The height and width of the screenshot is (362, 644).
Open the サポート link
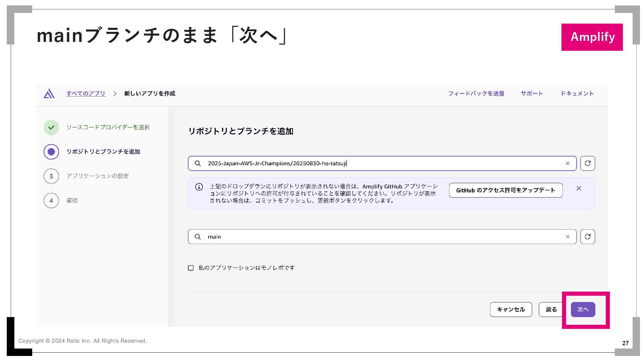coord(532,94)
